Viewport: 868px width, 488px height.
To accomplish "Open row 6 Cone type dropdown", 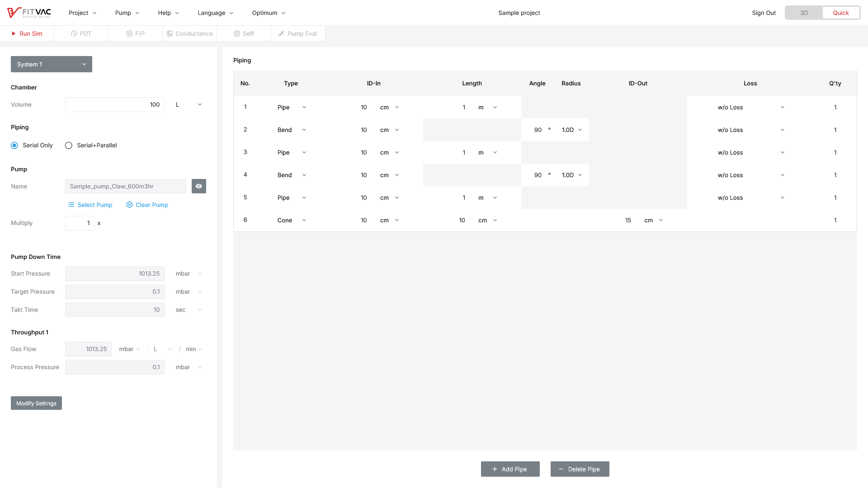I will (x=292, y=220).
